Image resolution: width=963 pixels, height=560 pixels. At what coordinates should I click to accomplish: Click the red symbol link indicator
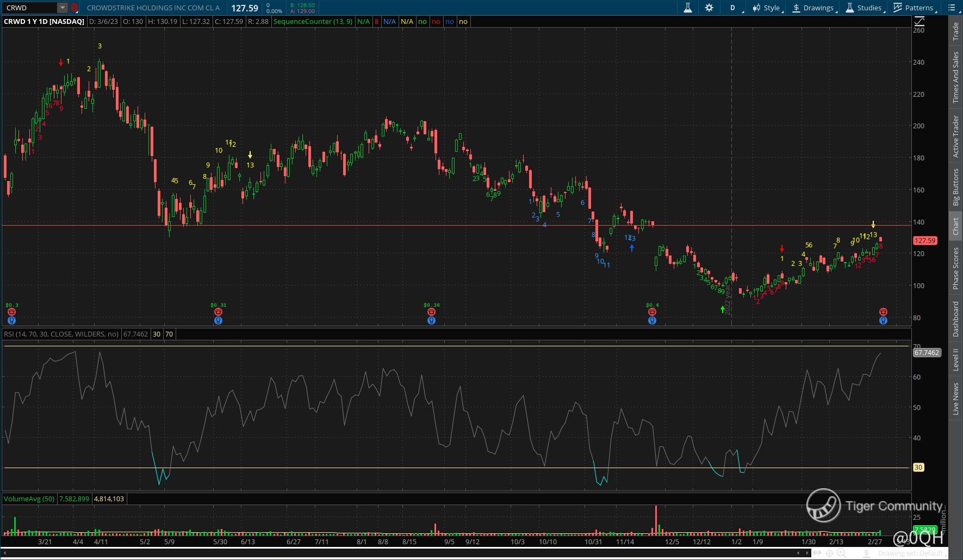[75, 8]
